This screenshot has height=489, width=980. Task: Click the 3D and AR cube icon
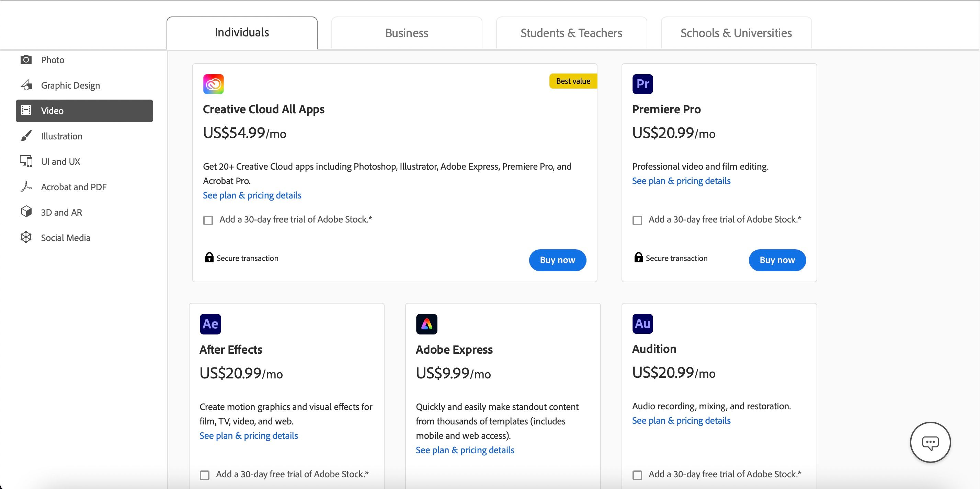[x=26, y=212]
